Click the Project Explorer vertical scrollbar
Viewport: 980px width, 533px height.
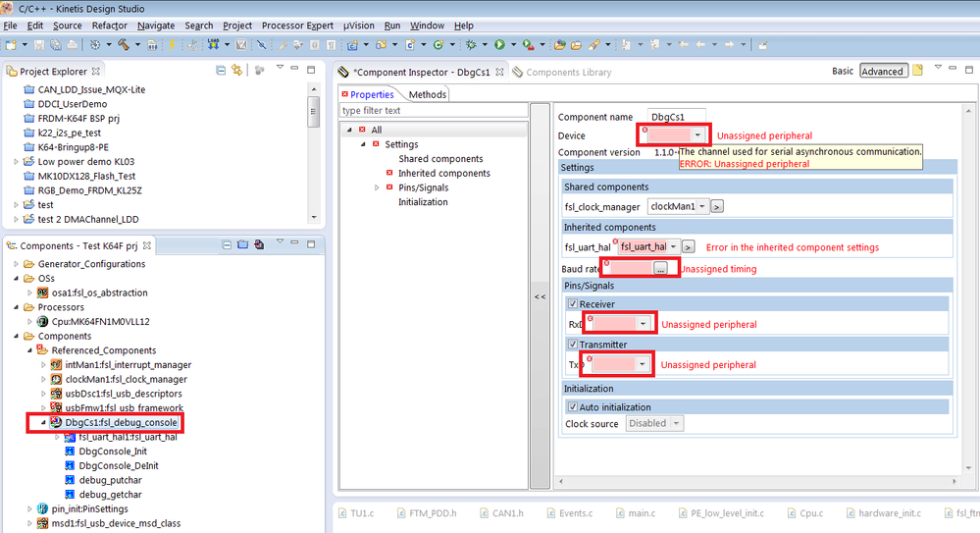pyautogui.click(x=314, y=153)
